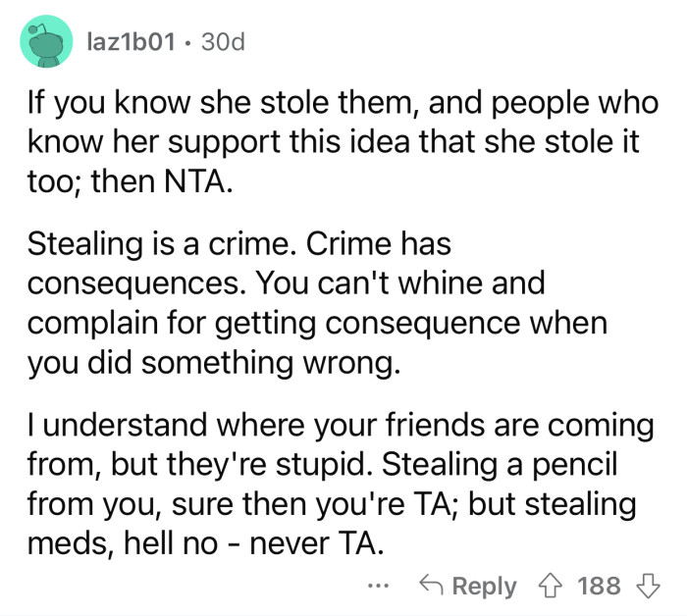Click the phrase "hell no - never TA."
Image resolution: width=687 pixels, height=616 pixels.
click(254, 543)
